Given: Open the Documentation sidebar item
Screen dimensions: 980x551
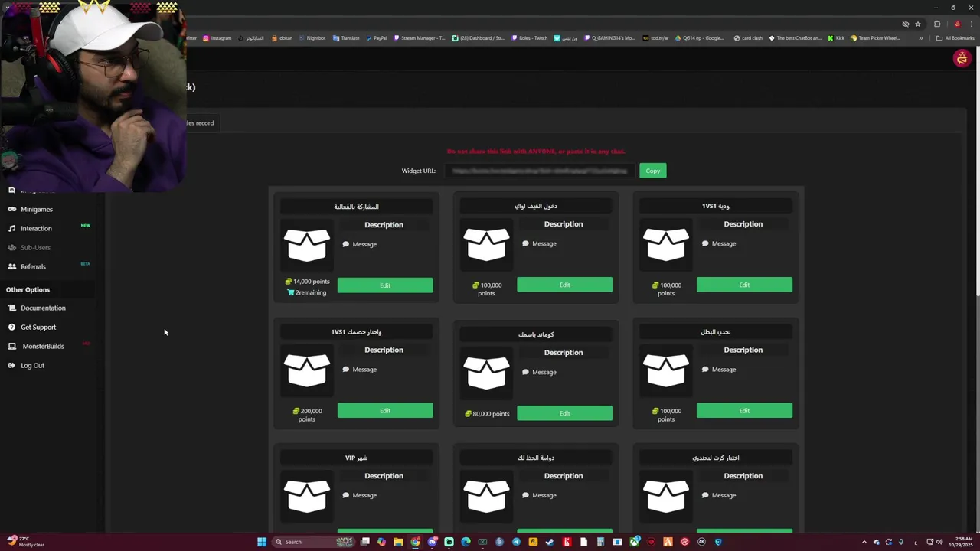Looking at the screenshot, I should (x=43, y=308).
